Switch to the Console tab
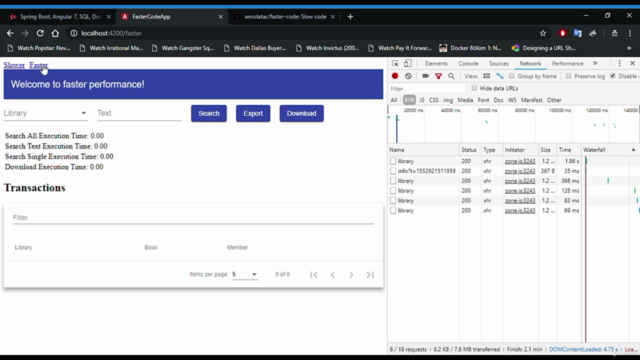 pos(468,64)
